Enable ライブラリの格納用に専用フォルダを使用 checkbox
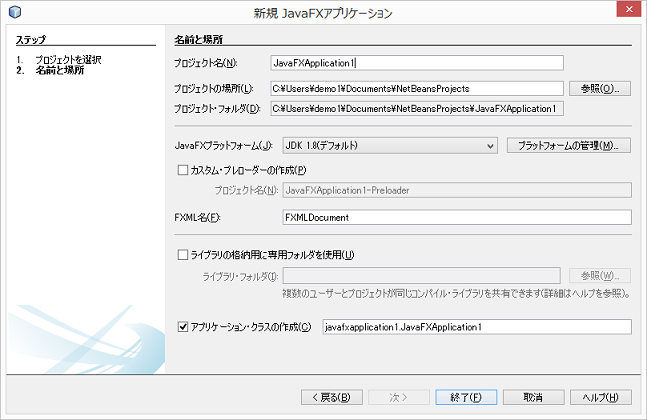Image resolution: width=647 pixels, height=420 pixels. tap(182, 255)
